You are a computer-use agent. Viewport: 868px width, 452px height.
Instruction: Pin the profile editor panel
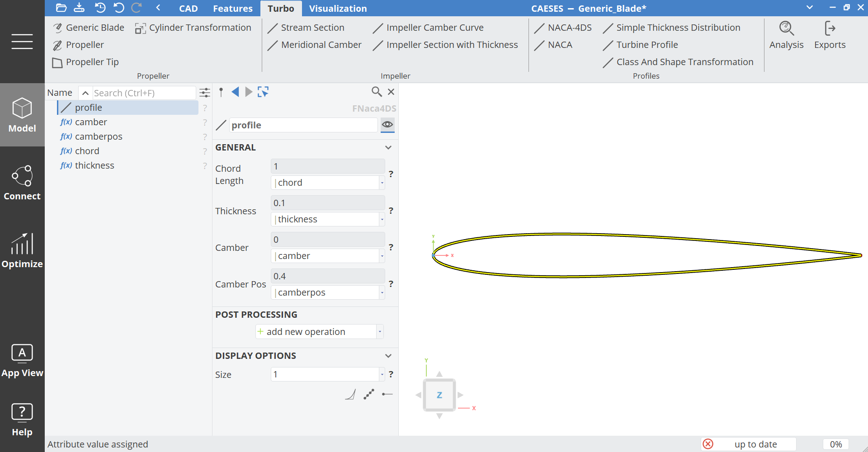(221, 92)
